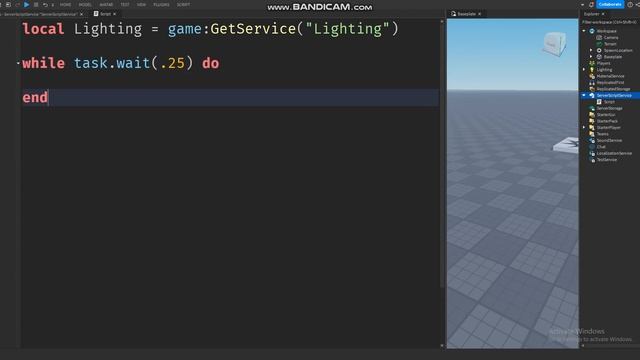Select Chat service in the Explorer
The width and height of the screenshot is (640, 360).
601,147
